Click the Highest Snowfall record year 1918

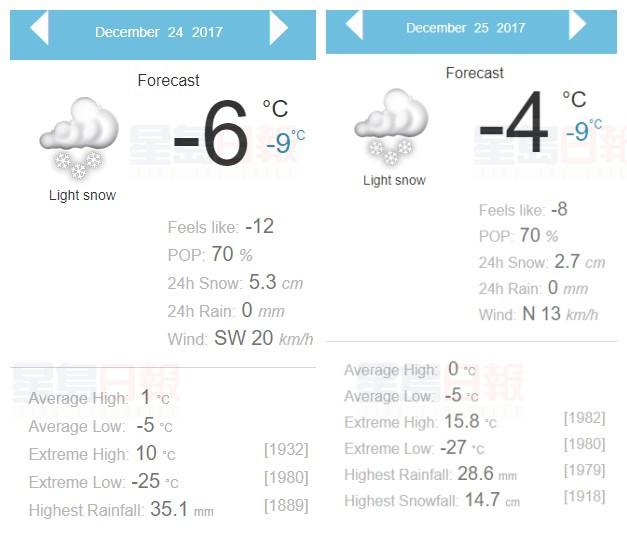pos(584,497)
